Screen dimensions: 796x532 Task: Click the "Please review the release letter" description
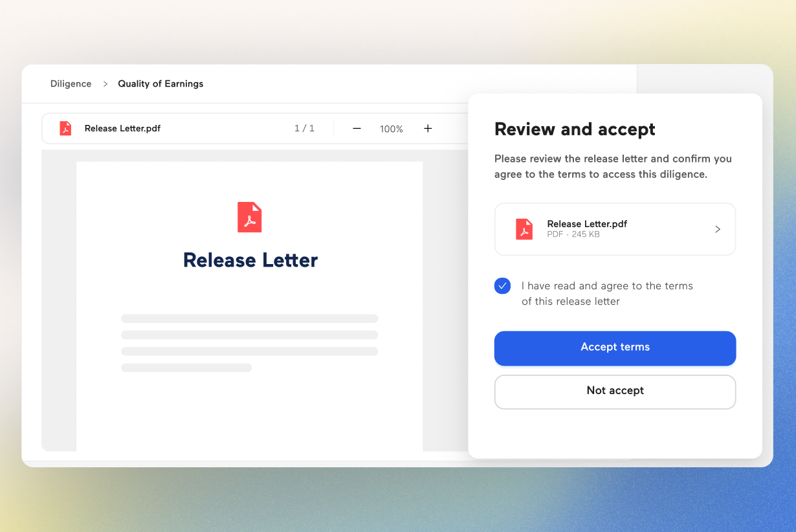pos(614,166)
